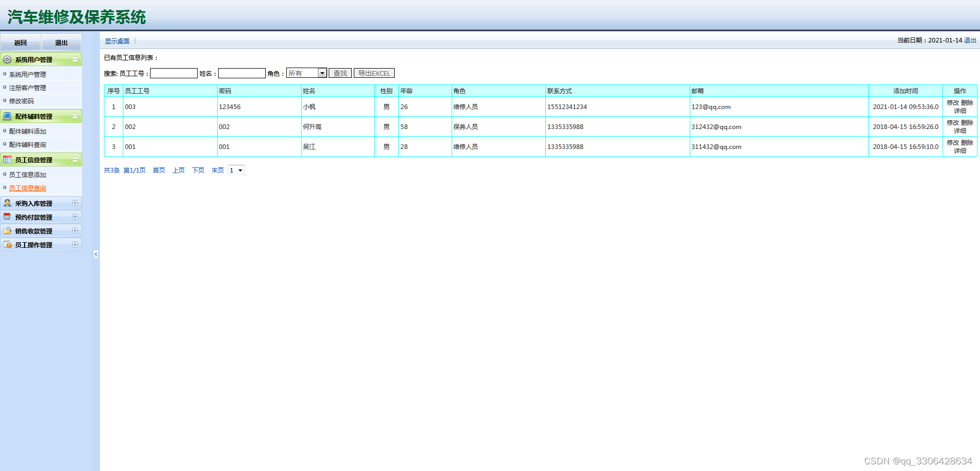Image resolution: width=980 pixels, height=471 pixels.
Task: Click the 邮箱 column header
Action: 779,91
